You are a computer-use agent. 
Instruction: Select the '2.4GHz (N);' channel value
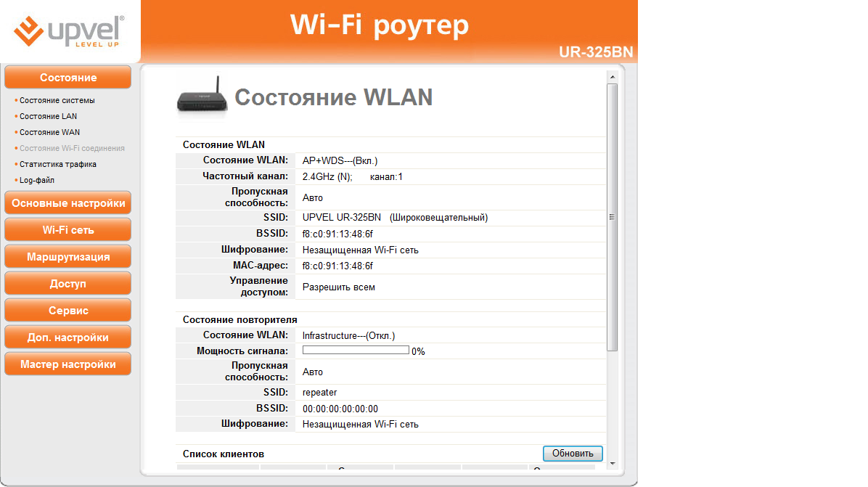tap(327, 177)
